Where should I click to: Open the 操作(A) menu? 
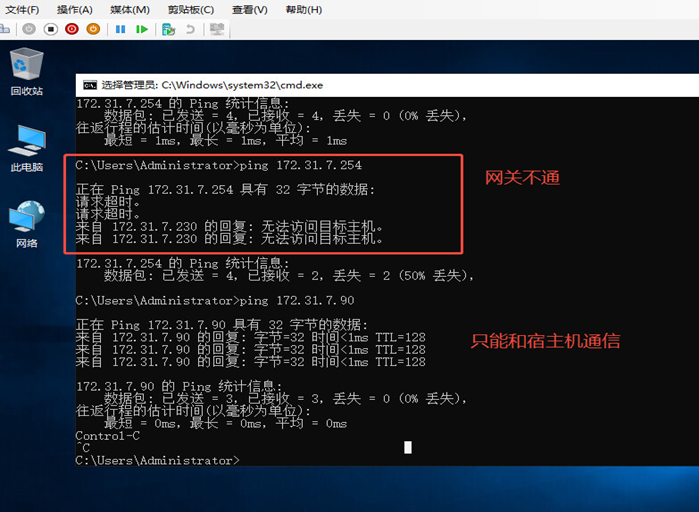[75, 9]
